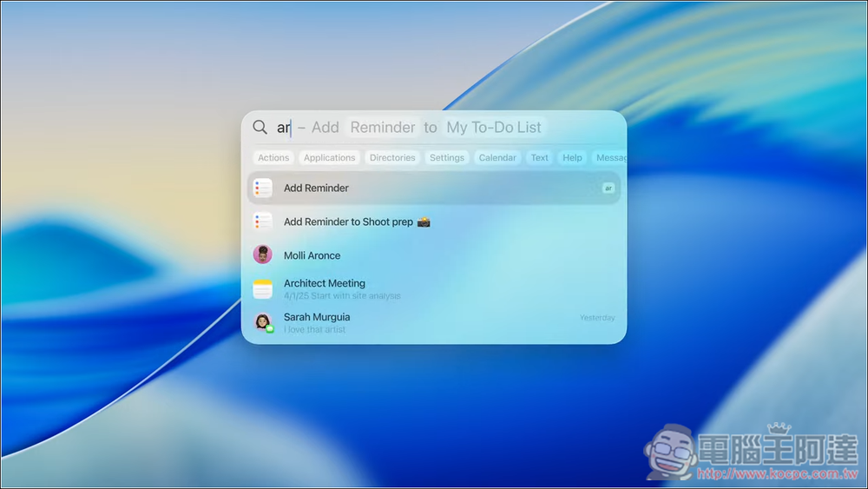The height and width of the screenshot is (489, 868).
Task: Select the Calendar filter chip
Action: [497, 158]
